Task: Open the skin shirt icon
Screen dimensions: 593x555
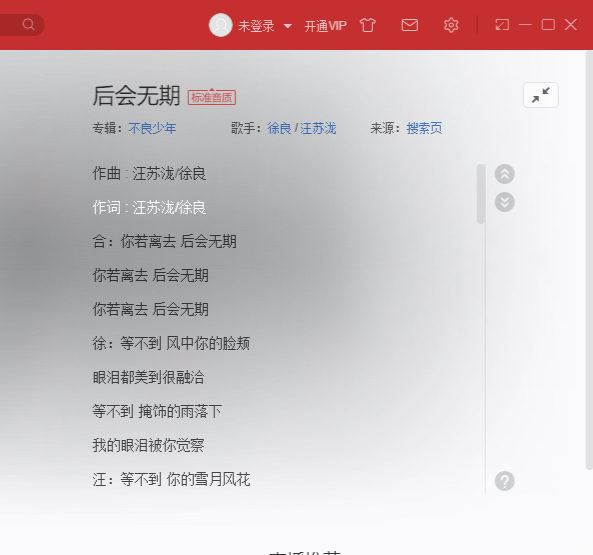Action: pyautogui.click(x=368, y=25)
